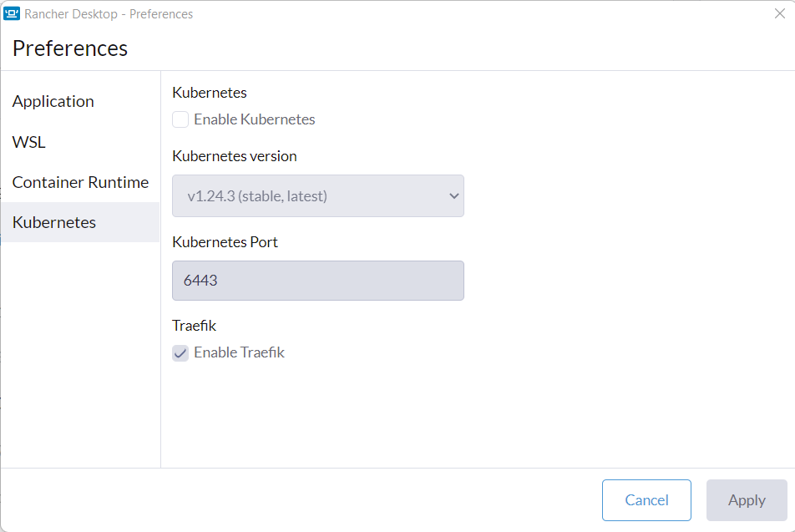Click the Apply button
The width and height of the screenshot is (795, 532).
[746, 500]
